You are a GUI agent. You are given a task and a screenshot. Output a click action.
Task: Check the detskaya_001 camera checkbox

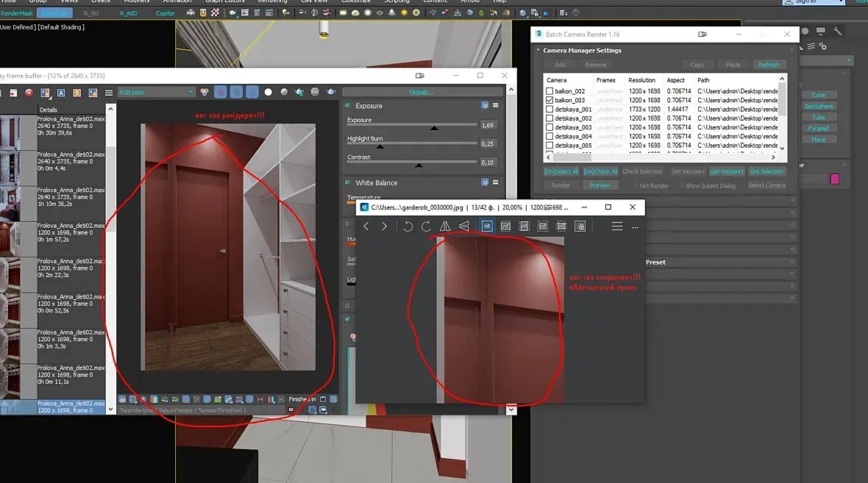549,110
